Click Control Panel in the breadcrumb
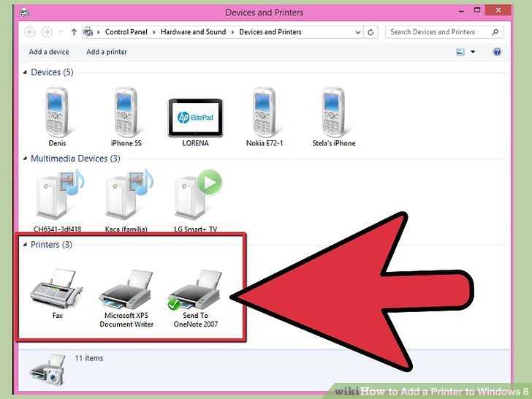532x399 pixels. coord(126,32)
